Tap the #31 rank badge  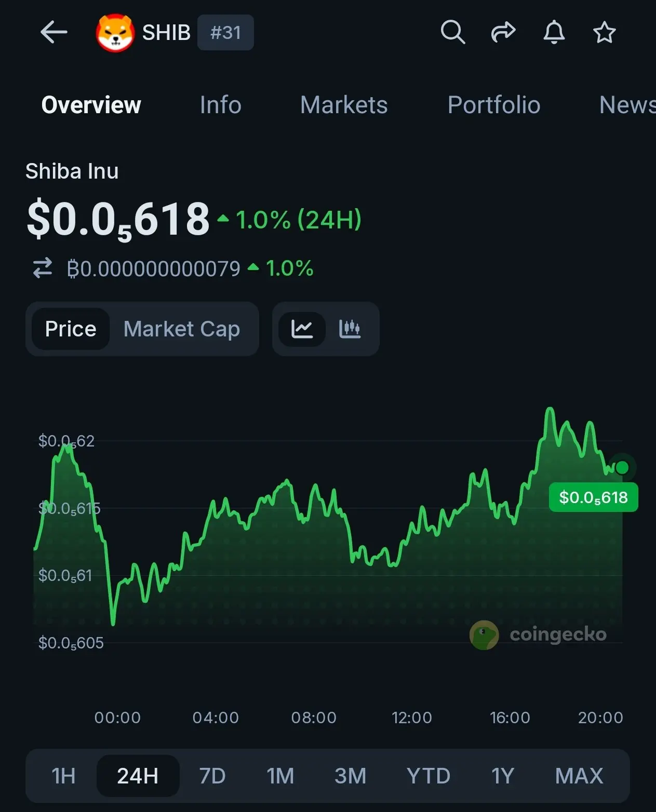coord(225,33)
